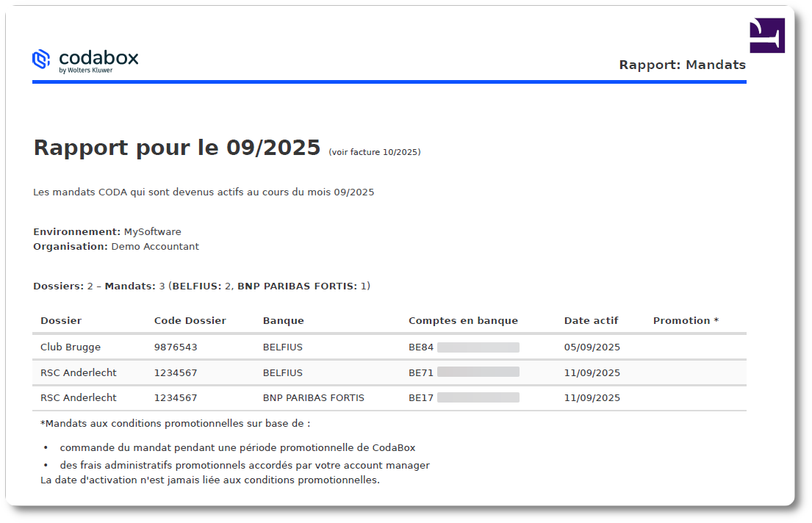The image size is (812, 523).
Task: Click the masked BE17 bank account field
Action: [x=478, y=397]
